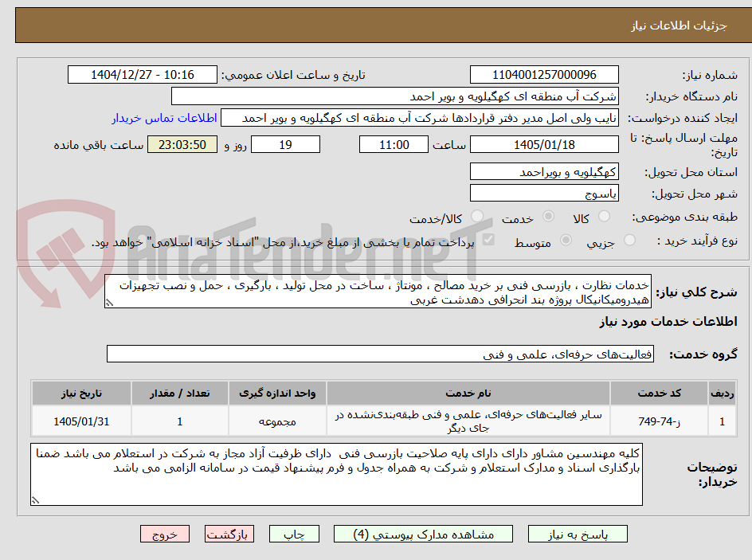
Task: Select the جزیی purchase type radio
Action: point(629,241)
